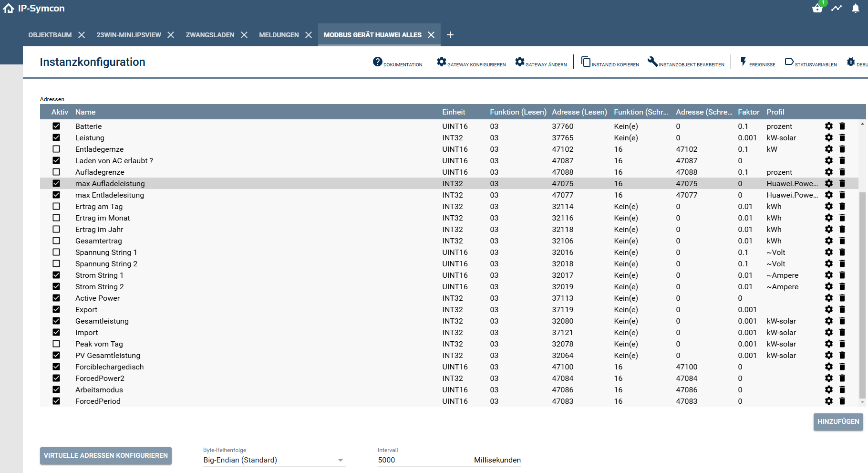Viewport: 868px width, 473px height.
Task: Open the notification bell icon
Action: [x=856, y=9]
